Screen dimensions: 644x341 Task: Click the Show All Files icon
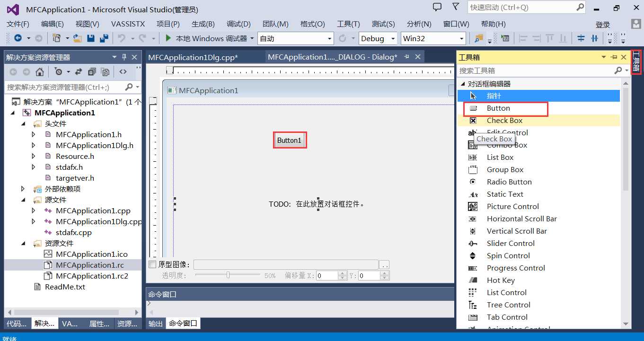point(105,72)
